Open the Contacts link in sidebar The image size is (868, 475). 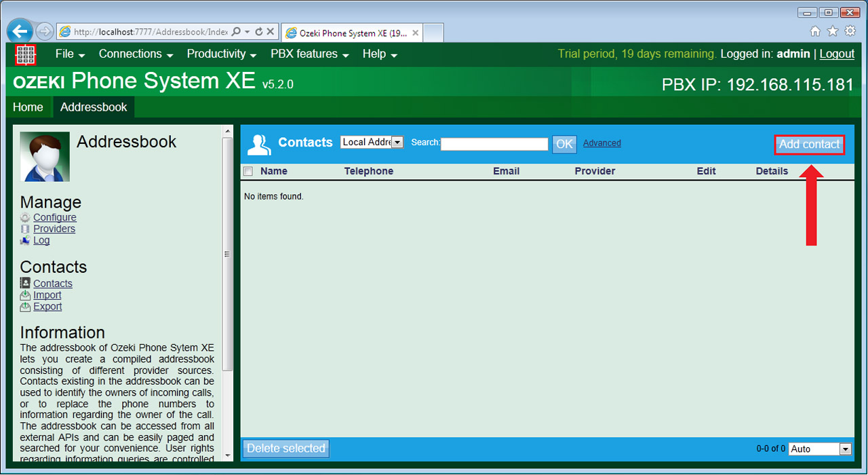point(53,284)
